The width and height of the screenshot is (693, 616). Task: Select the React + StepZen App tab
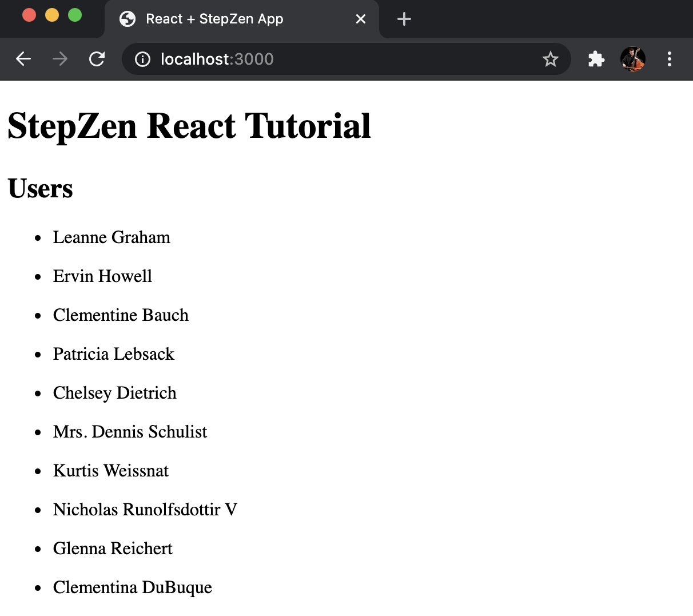click(229, 19)
